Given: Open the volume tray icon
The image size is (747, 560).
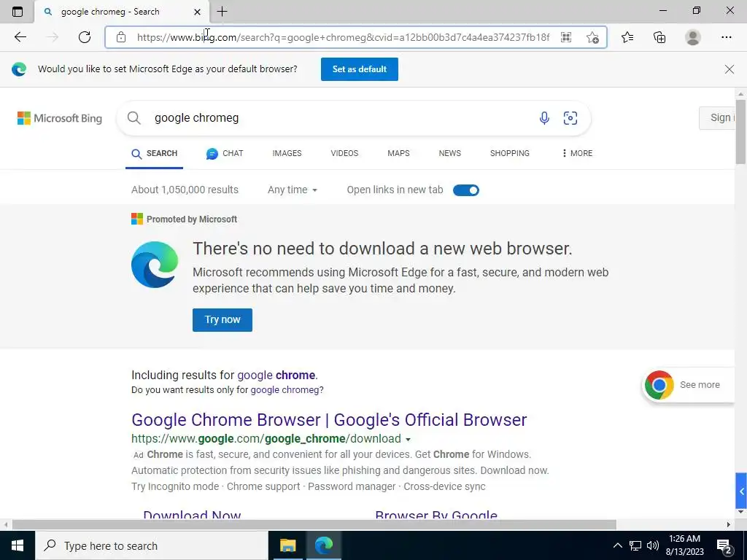Looking at the screenshot, I should 653,545.
